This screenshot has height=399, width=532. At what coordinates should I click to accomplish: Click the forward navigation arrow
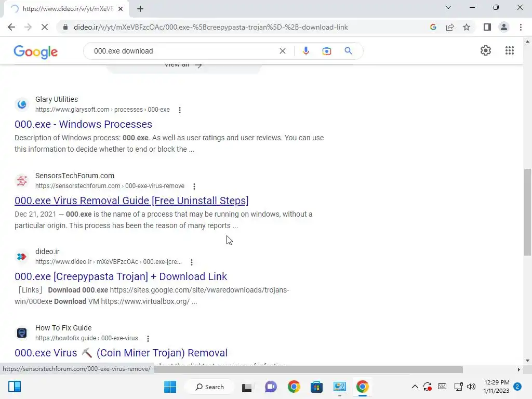coord(28,27)
